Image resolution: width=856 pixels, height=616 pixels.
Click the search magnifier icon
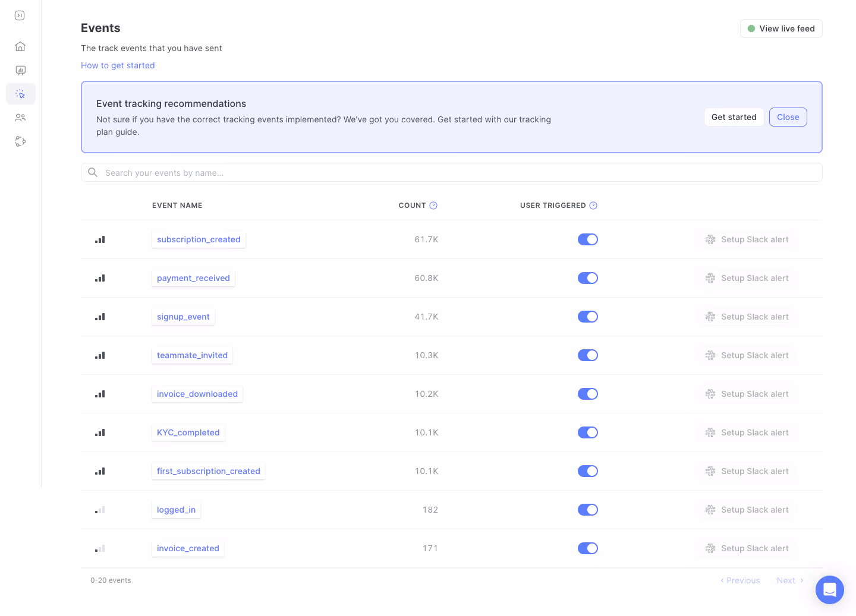(93, 172)
